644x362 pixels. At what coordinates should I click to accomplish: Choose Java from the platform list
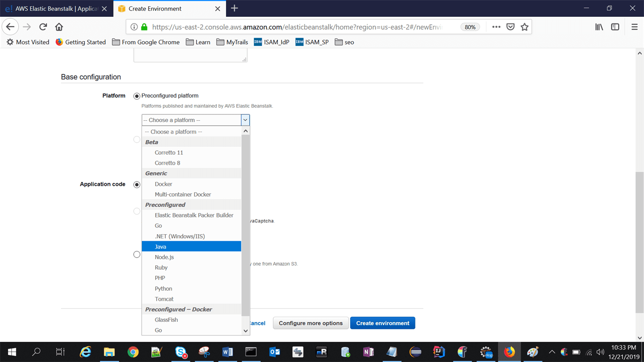[191, 247]
